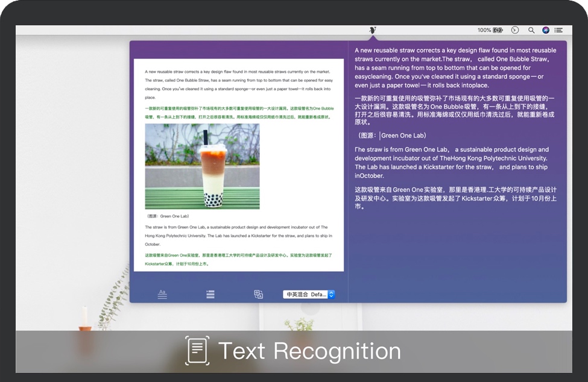Click the circled arrow menu bar icon
588x382 pixels.
click(x=514, y=30)
